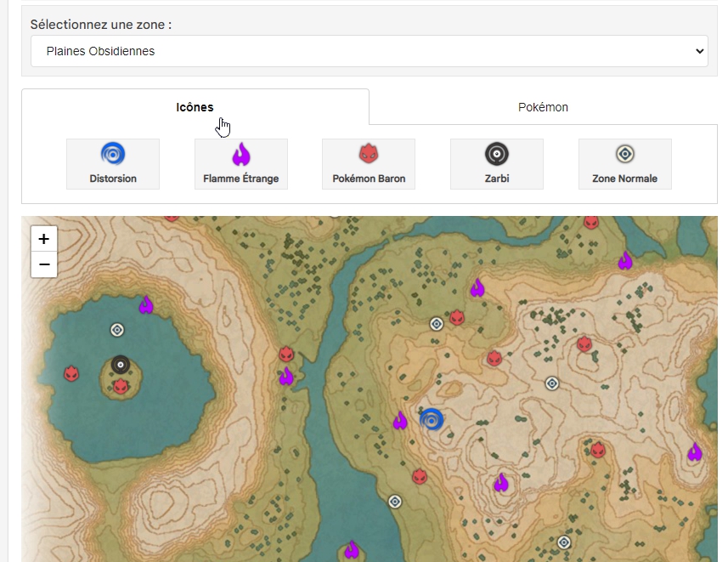
Task: Click the purple flame marker beside the Distorsion swirl
Action: tap(400, 421)
